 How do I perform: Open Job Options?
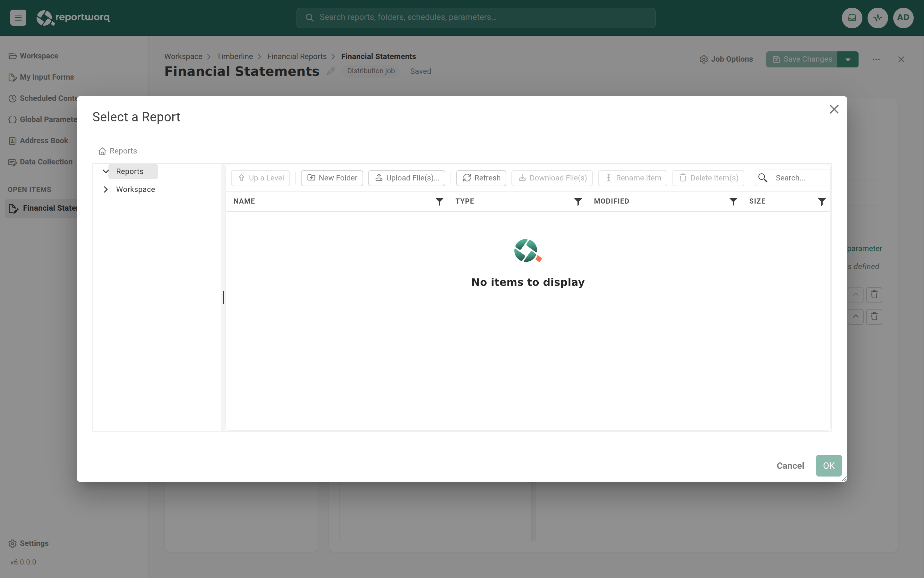point(726,59)
